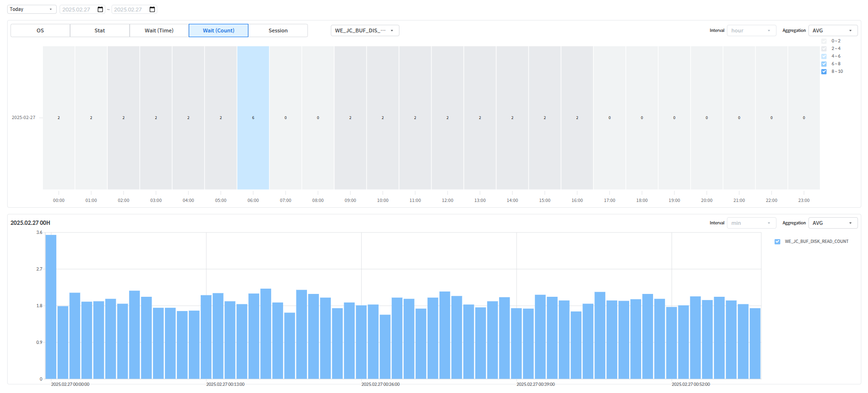The image size is (868, 393).
Task: Switch to the Stat tab
Action: pos(100,30)
